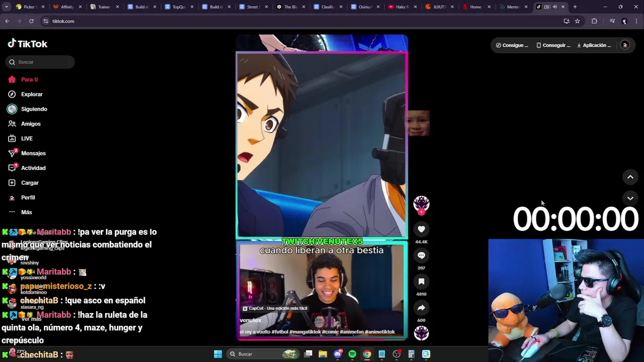
Task: Click the Conseguir app button
Action: pyautogui.click(x=553, y=45)
